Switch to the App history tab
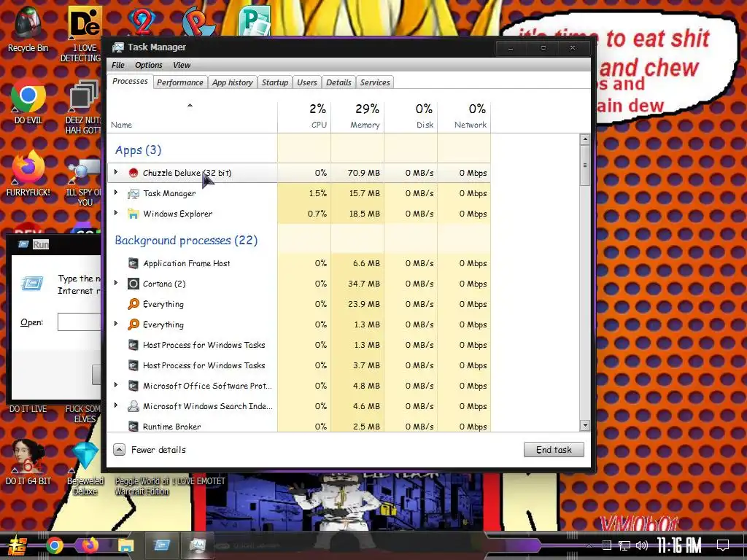Viewport: 747px width, 560px height. pyautogui.click(x=233, y=82)
